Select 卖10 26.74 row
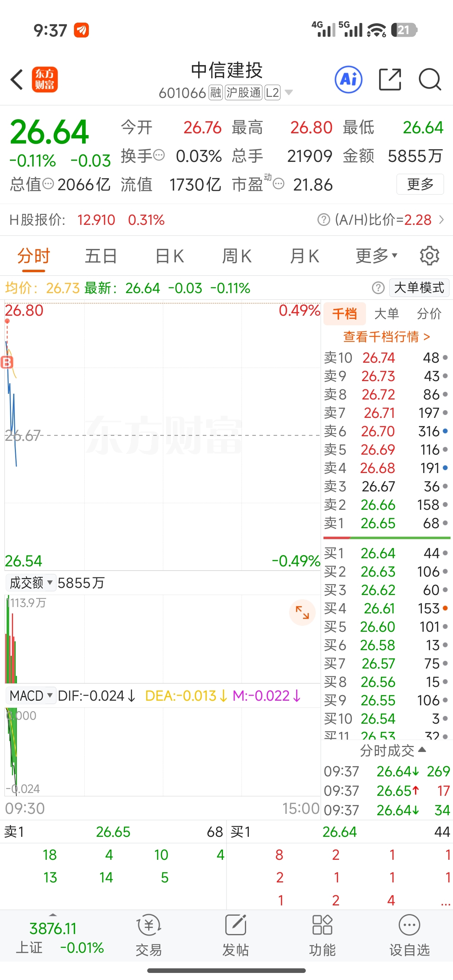The height and width of the screenshot is (980, 453). pos(386,358)
